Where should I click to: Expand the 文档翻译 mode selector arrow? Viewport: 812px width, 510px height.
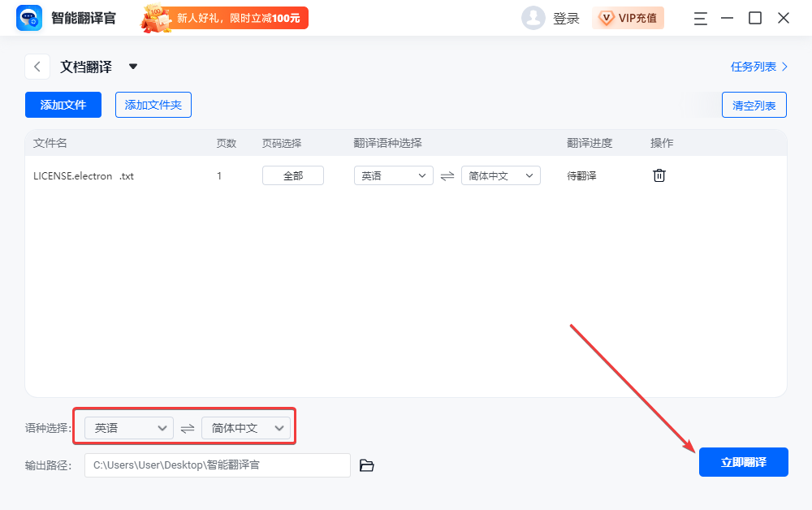tap(132, 67)
